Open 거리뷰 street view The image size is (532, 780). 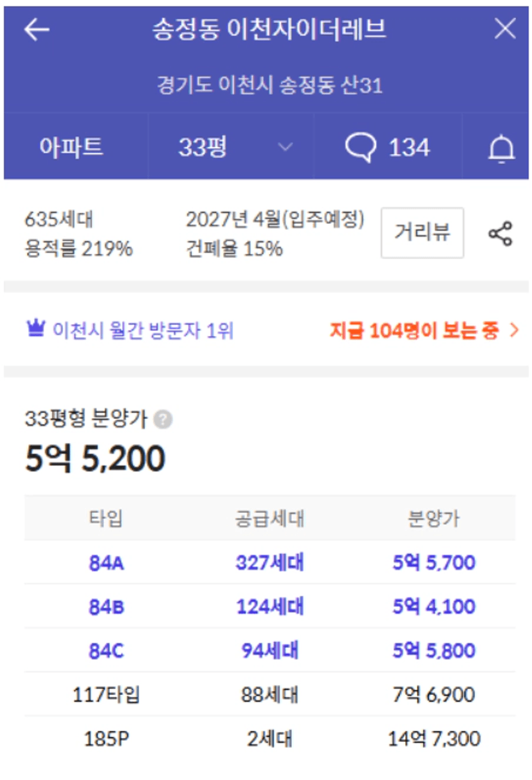click(x=422, y=233)
